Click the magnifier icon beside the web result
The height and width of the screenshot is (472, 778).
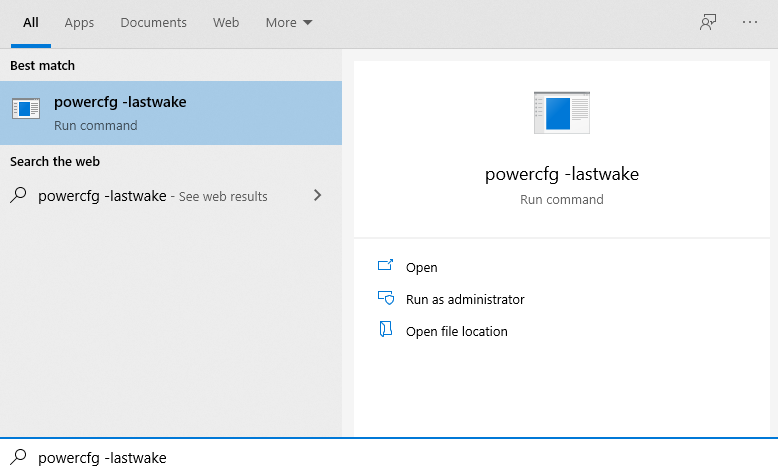[18, 196]
